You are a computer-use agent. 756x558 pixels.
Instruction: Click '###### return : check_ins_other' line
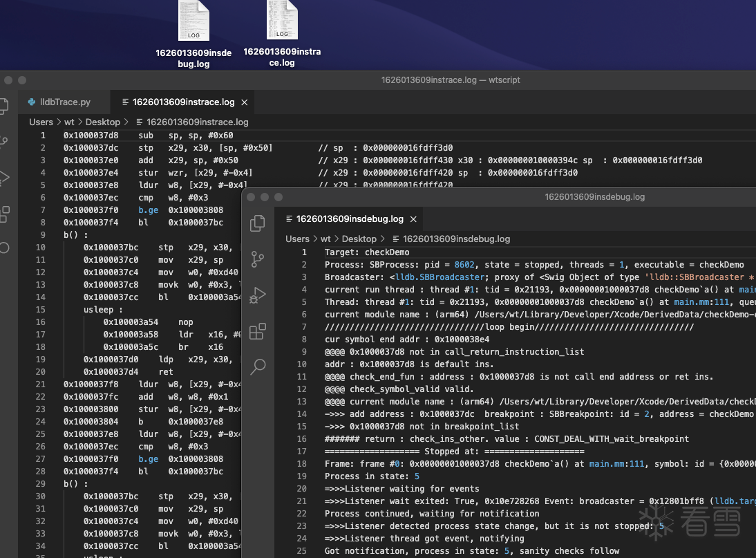507,439
